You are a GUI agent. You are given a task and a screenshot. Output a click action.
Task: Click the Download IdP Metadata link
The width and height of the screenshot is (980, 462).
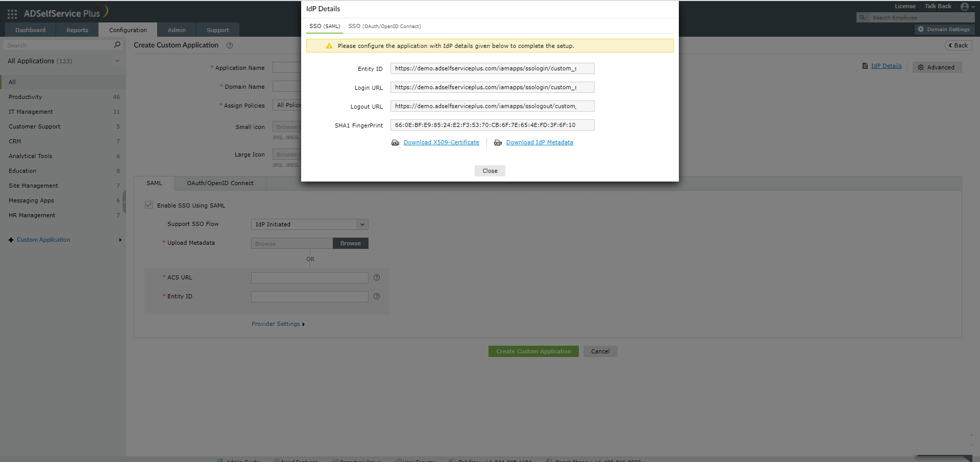point(540,143)
